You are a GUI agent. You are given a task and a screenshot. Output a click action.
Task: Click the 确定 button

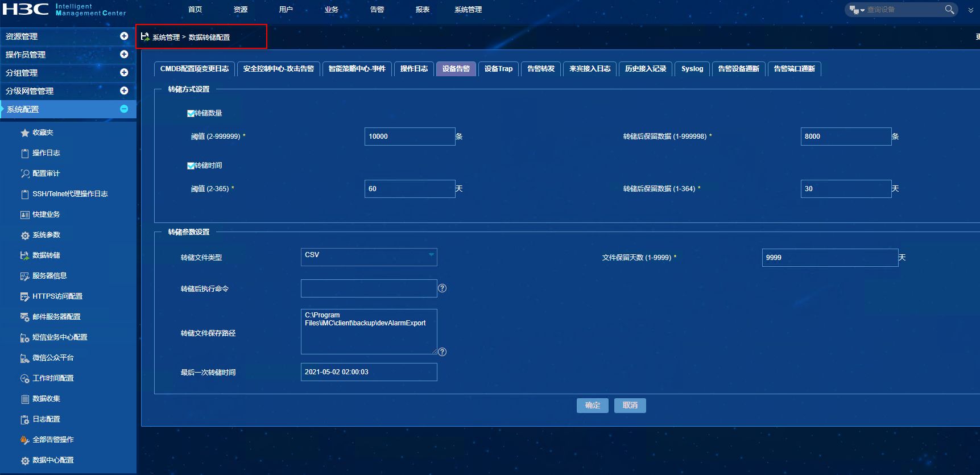click(x=593, y=406)
